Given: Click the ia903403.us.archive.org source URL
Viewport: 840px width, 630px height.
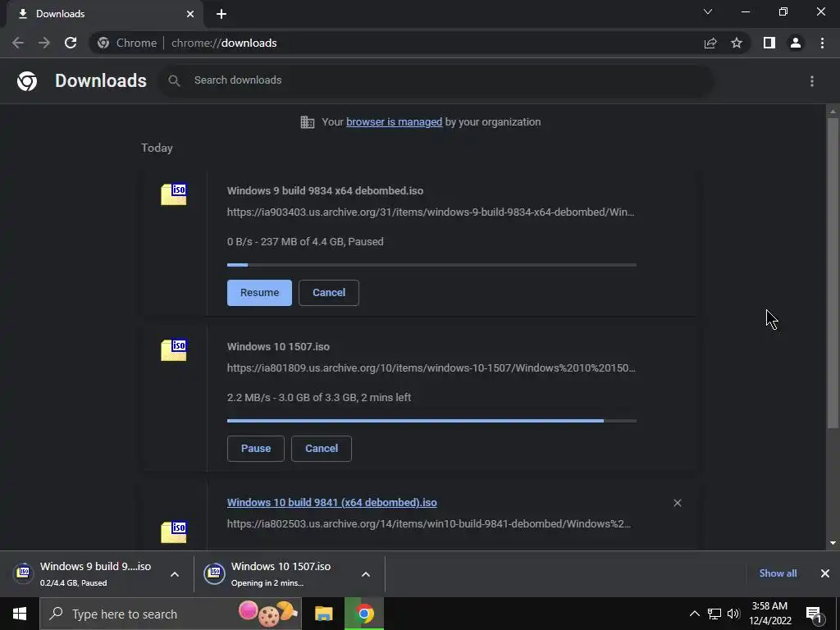Looking at the screenshot, I should (431, 212).
